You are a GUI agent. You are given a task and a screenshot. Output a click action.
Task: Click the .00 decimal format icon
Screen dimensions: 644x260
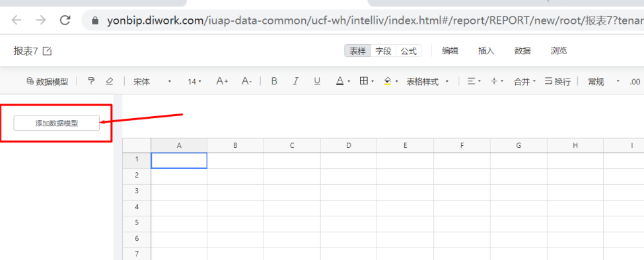635,82
